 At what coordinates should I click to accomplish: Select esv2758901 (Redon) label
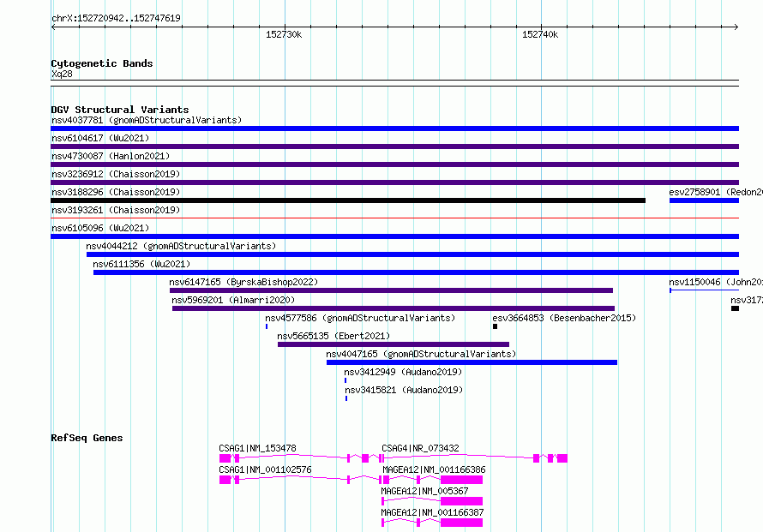point(716,192)
